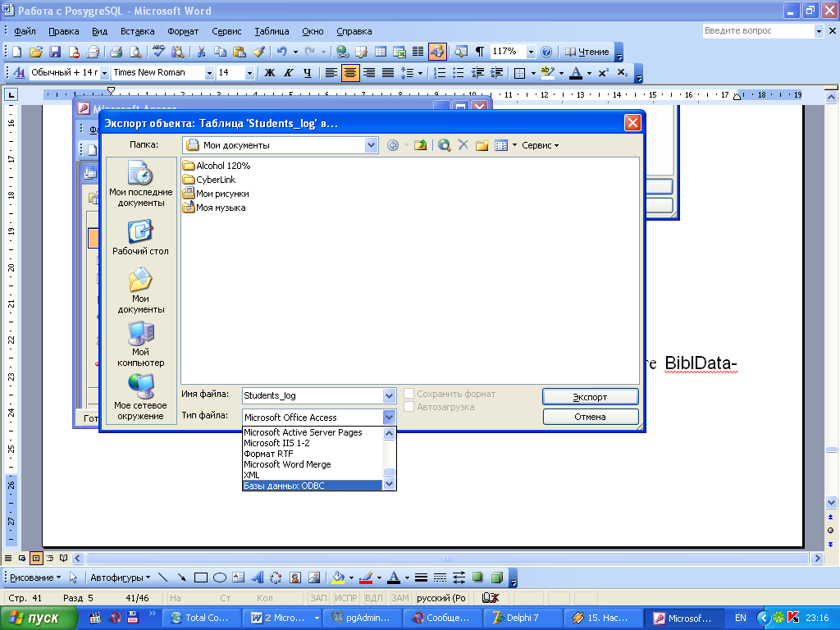Open the Views dropdown arrow in dialog
Screen dimensions: 840x630
[514, 145]
